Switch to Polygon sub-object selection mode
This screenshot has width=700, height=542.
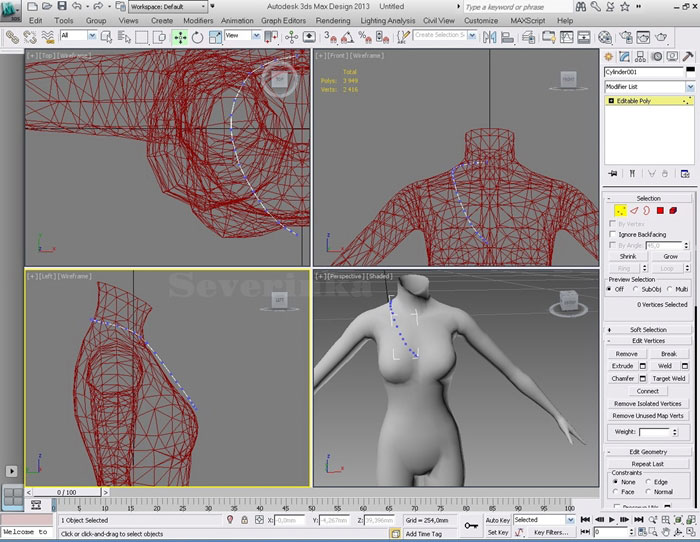[659, 211]
